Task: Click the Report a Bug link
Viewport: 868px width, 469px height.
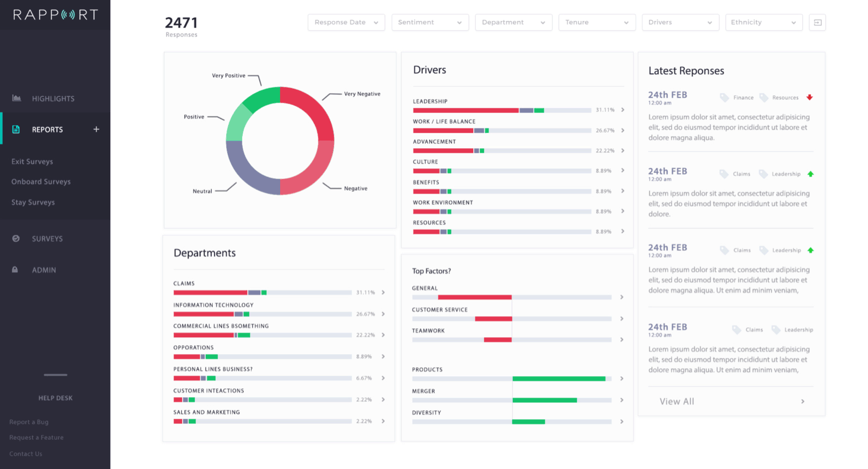Action: point(29,422)
